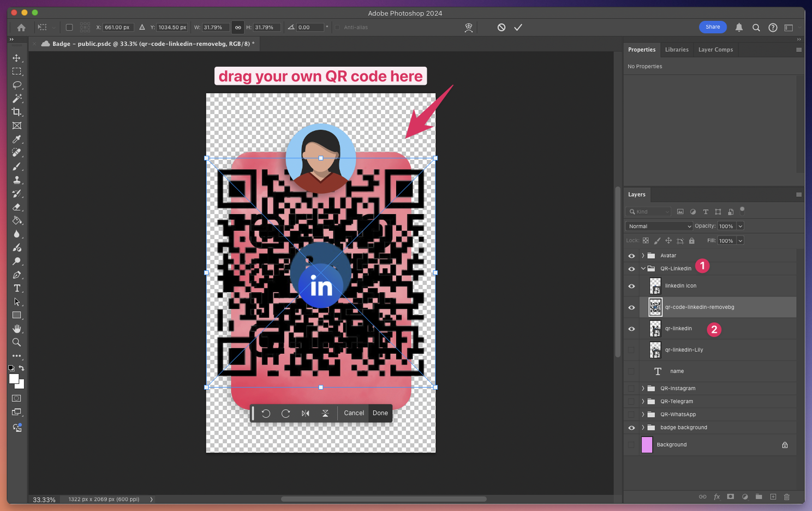This screenshot has width=812, height=511.
Task: Hide the QR-Linkedin group
Action: pyautogui.click(x=631, y=269)
